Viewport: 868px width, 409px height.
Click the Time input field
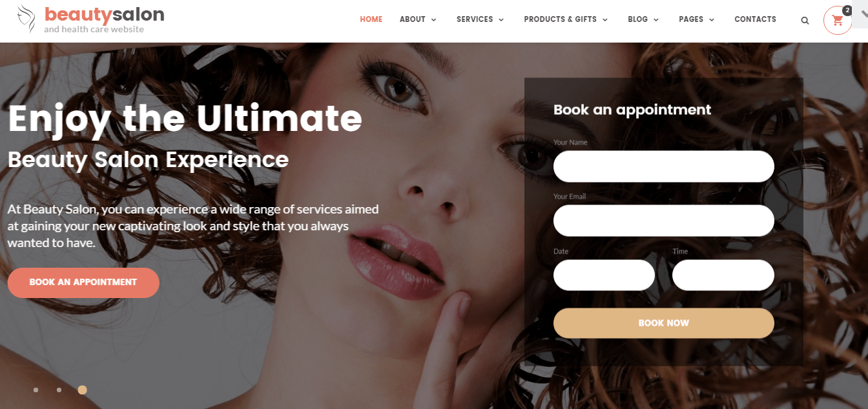point(723,275)
